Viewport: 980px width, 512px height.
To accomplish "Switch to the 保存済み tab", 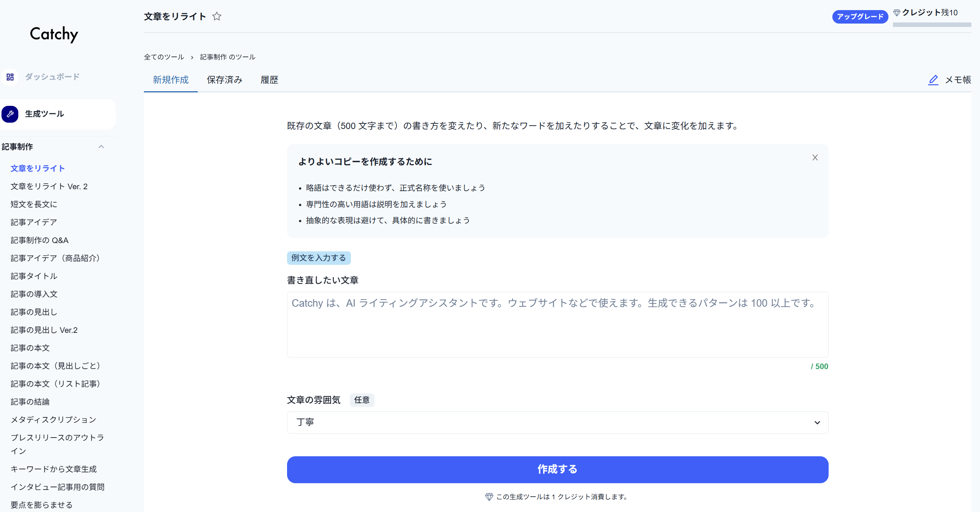I will (x=224, y=80).
